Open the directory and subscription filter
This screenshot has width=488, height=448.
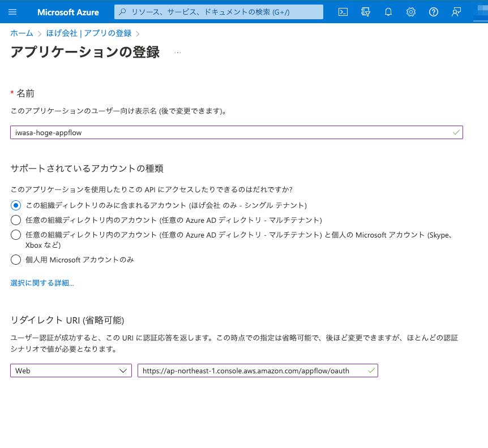point(365,12)
